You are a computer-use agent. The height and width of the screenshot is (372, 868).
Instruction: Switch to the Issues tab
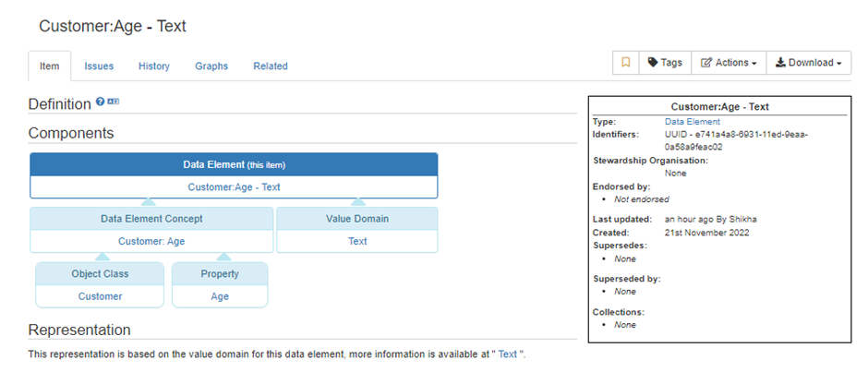(99, 66)
